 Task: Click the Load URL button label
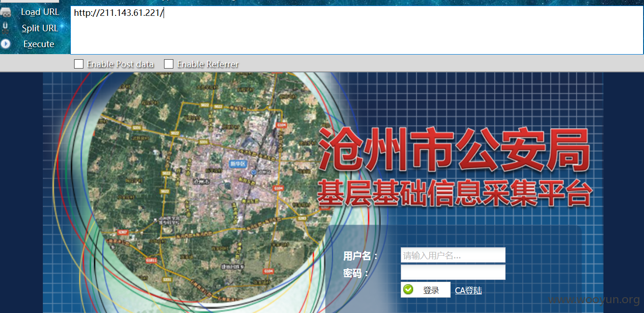coord(40,12)
